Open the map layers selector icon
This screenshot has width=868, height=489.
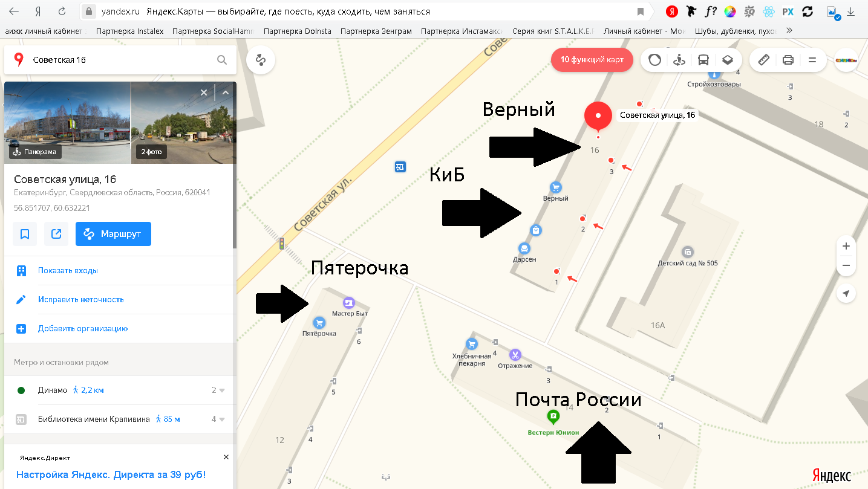(x=727, y=60)
